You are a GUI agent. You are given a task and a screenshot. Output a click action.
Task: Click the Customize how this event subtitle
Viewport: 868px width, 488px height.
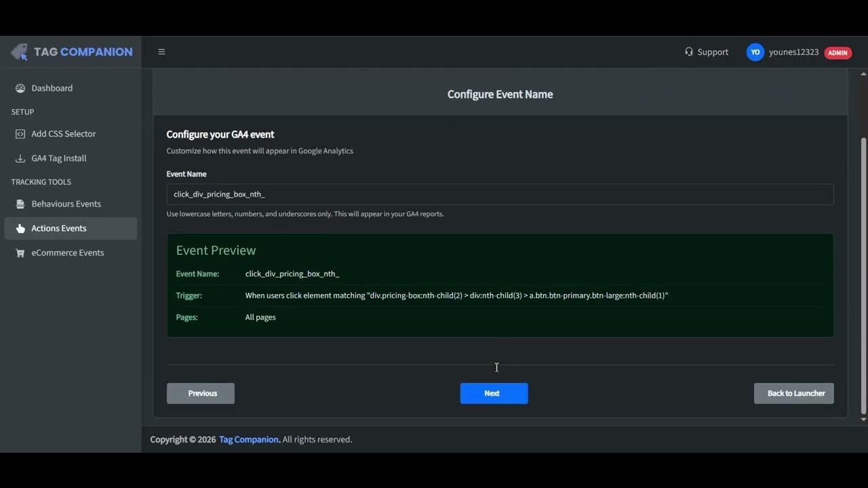click(x=260, y=150)
